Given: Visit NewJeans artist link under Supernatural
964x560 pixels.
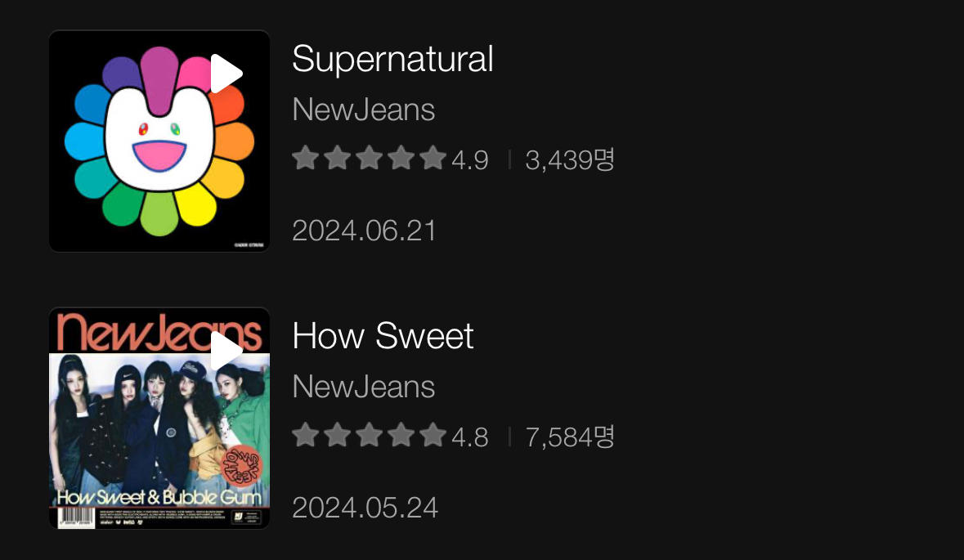Looking at the screenshot, I should click(x=363, y=110).
